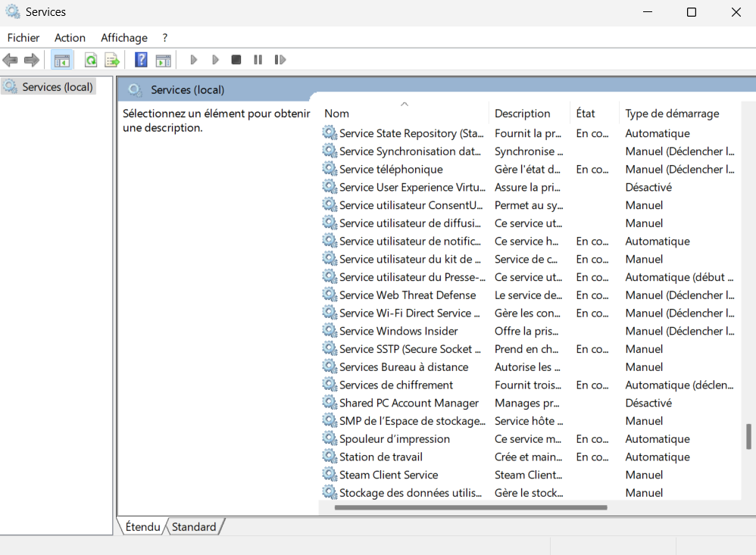
Task: Switch to the Standard tab
Action: tap(194, 526)
